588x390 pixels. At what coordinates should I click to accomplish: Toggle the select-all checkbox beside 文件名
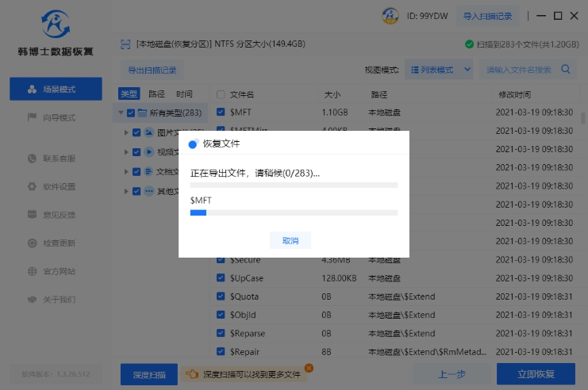pyautogui.click(x=221, y=94)
